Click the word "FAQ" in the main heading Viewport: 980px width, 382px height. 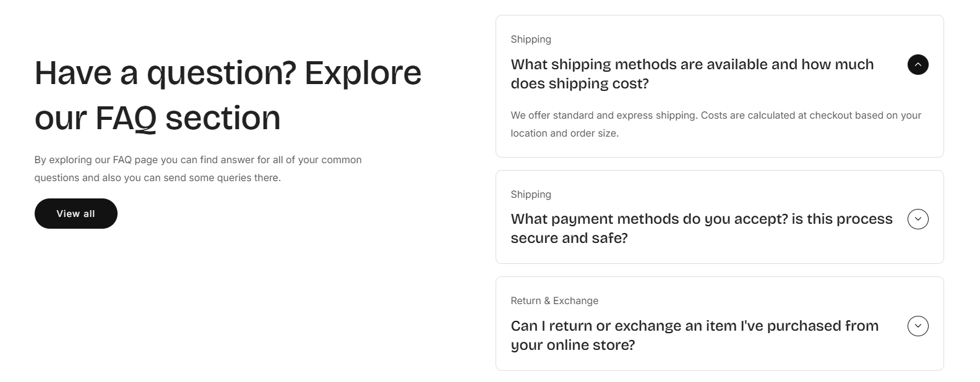126,118
